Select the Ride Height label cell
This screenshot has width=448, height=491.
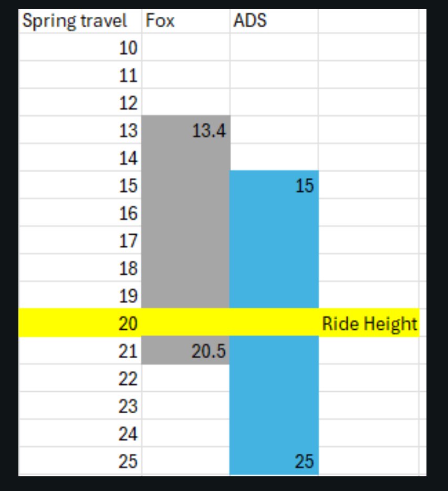(369, 323)
